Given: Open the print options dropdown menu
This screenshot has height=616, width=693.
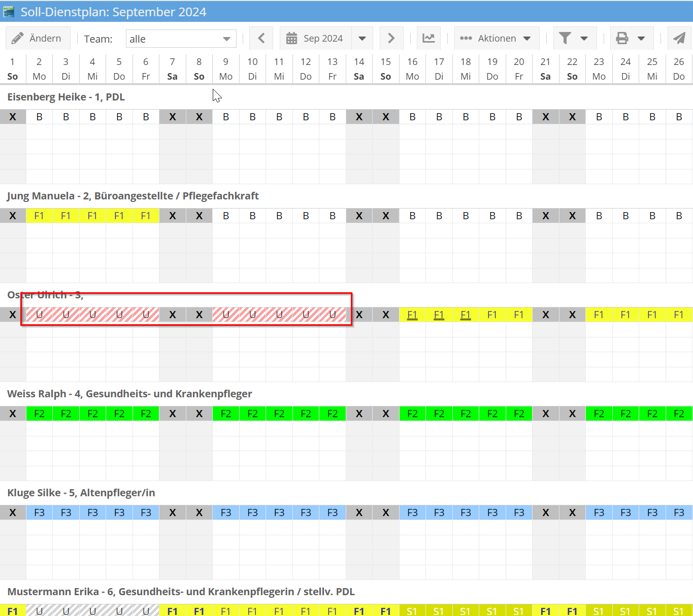Looking at the screenshot, I should [642, 38].
